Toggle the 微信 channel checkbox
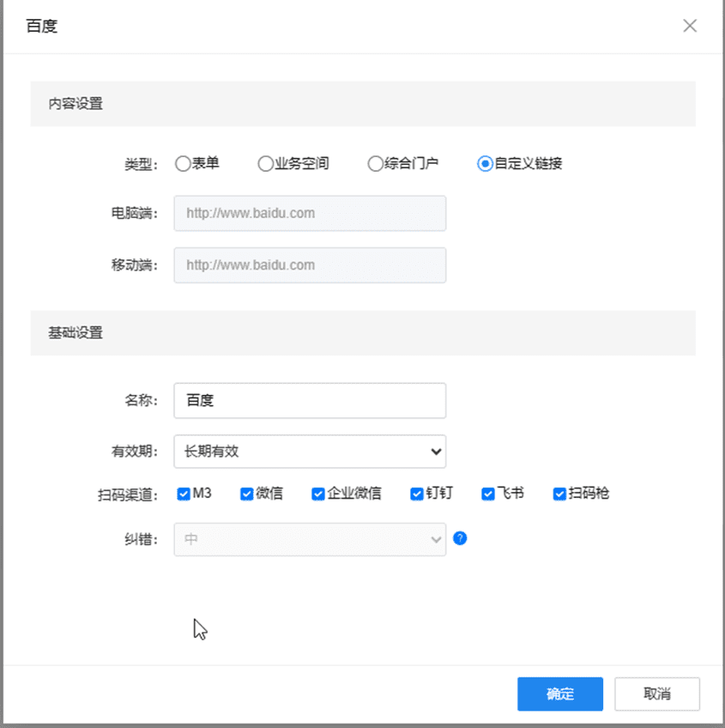Image resolution: width=725 pixels, height=728 pixels. click(247, 494)
